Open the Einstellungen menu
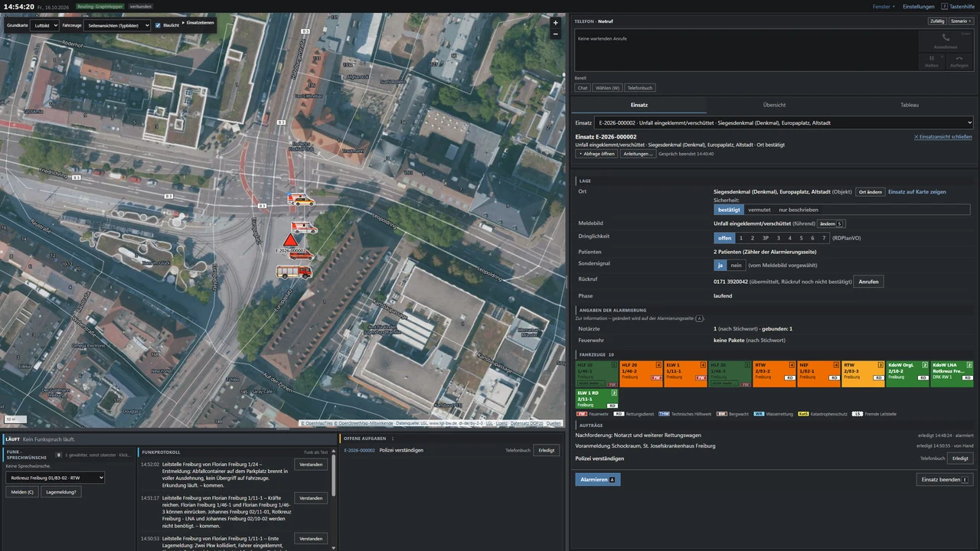This screenshot has height=551, width=980. 919,6
